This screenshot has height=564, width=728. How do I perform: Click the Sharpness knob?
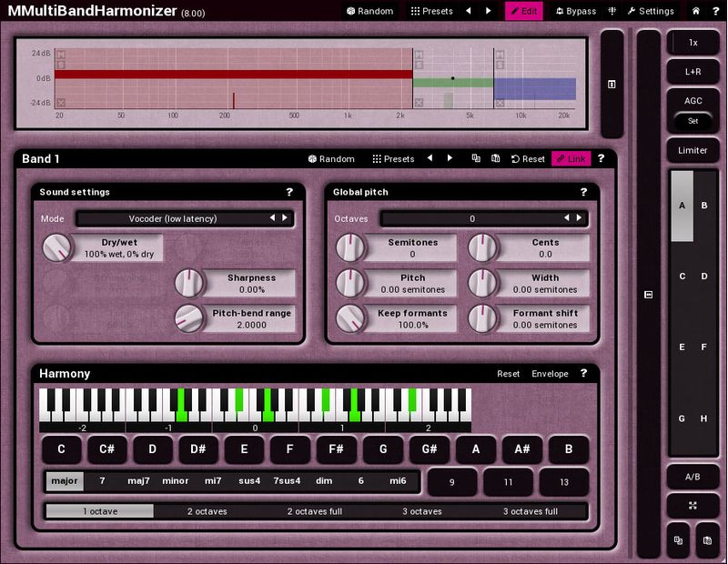click(x=189, y=283)
